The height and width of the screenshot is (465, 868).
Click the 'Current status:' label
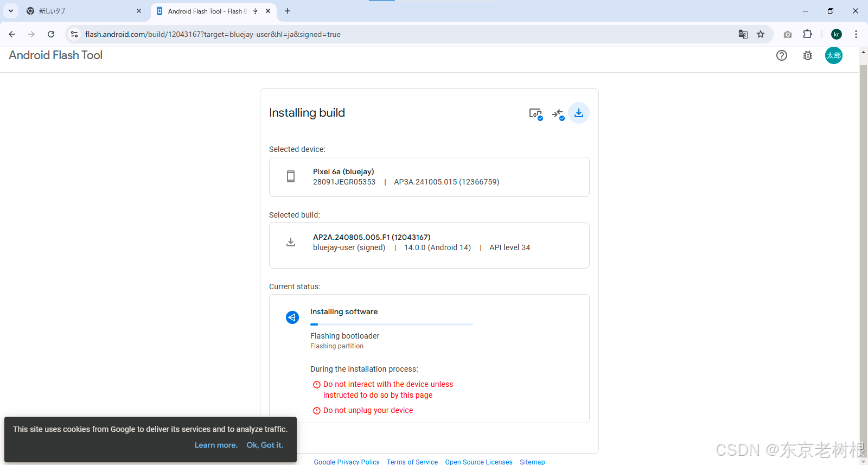295,286
